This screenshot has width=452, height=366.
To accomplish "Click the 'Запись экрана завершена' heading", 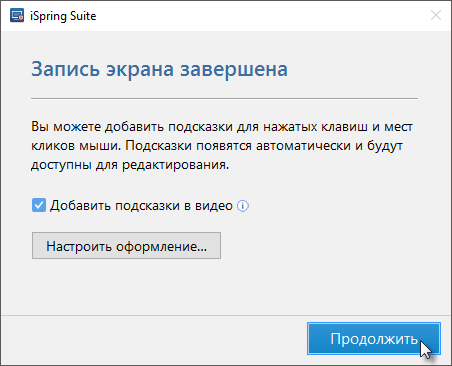I will tap(159, 69).
